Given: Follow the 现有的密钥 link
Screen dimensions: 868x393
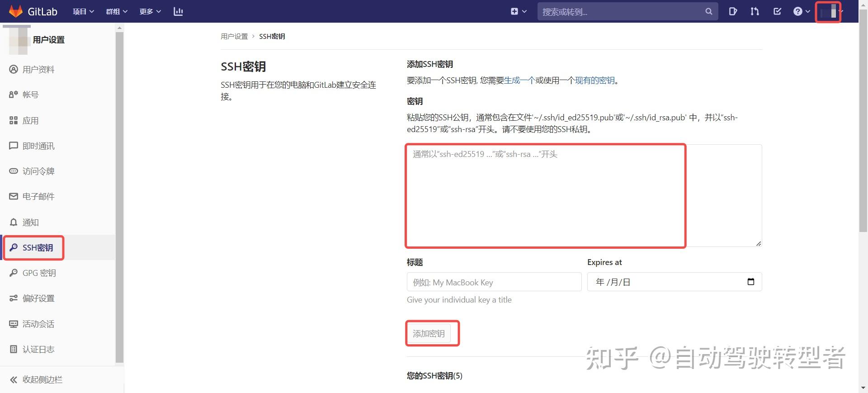Looking at the screenshot, I should (x=594, y=80).
